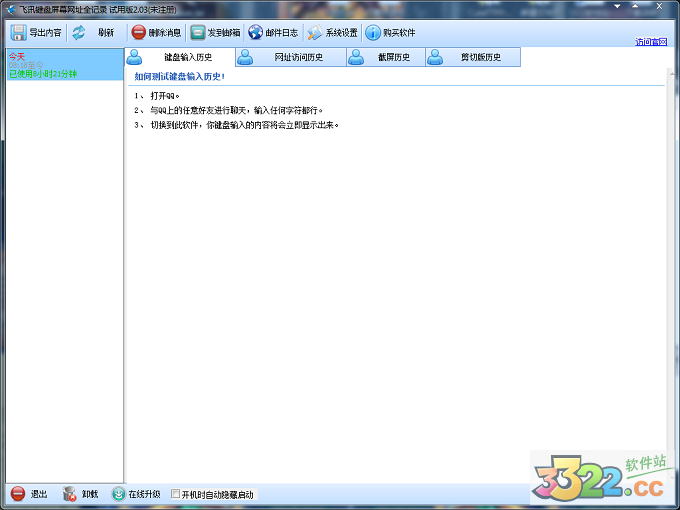680x510 pixels.
Task: Switch to the 网址访问历史 tab
Action: tap(291, 57)
